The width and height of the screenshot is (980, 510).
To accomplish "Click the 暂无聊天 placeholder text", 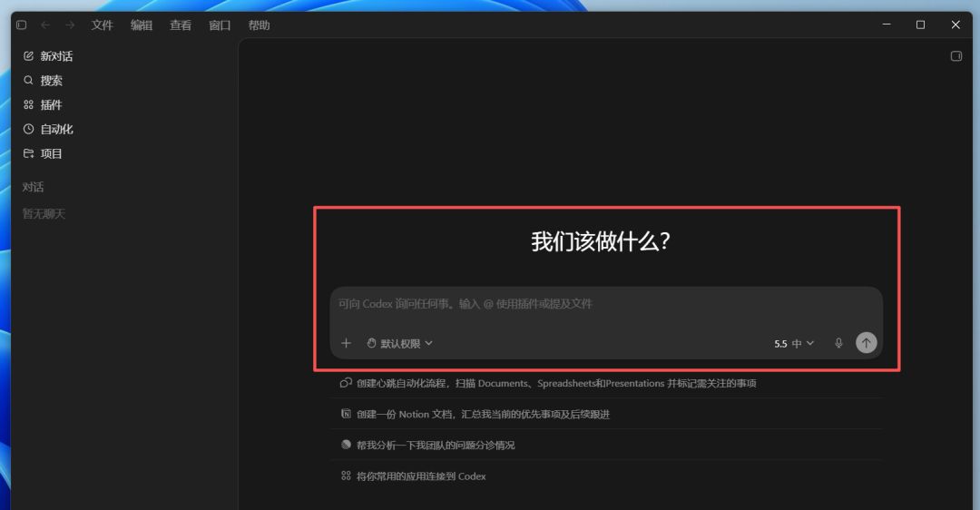I will tap(44, 214).
